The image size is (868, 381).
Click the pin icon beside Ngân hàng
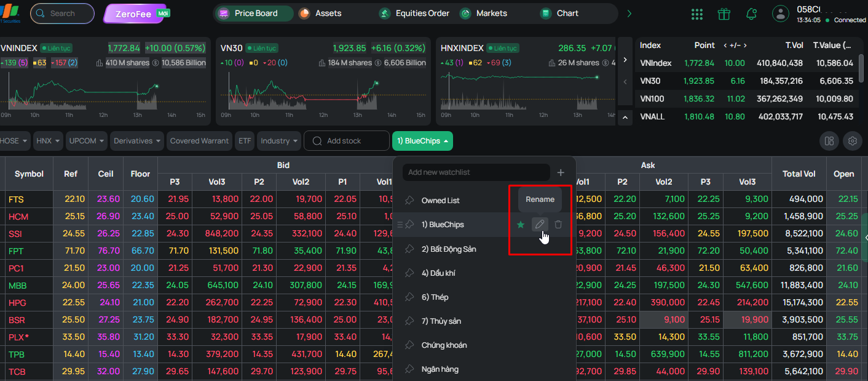coord(409,369)
